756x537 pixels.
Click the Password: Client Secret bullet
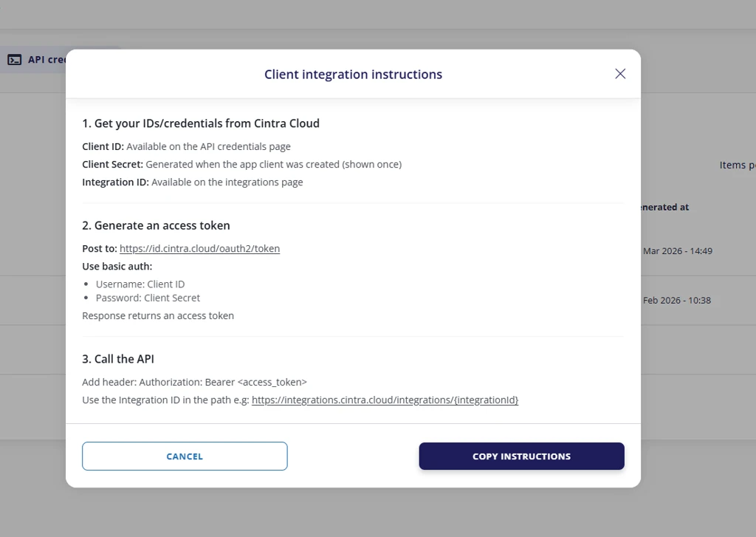click(x=148, y=298)
